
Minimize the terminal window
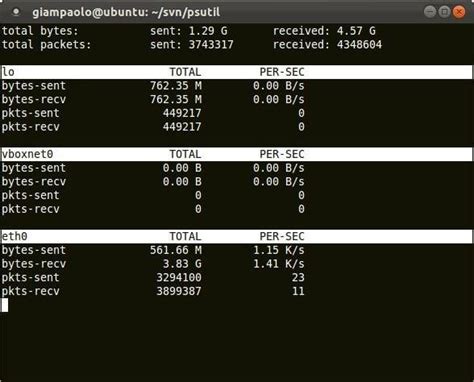(430, 12)
